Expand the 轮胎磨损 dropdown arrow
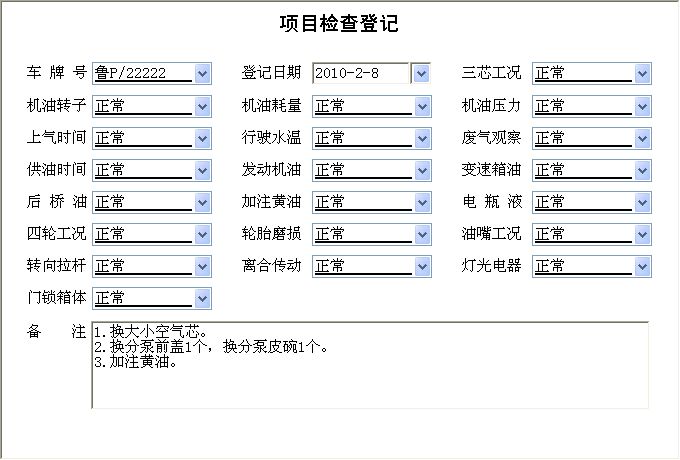 tap(422, 235)
